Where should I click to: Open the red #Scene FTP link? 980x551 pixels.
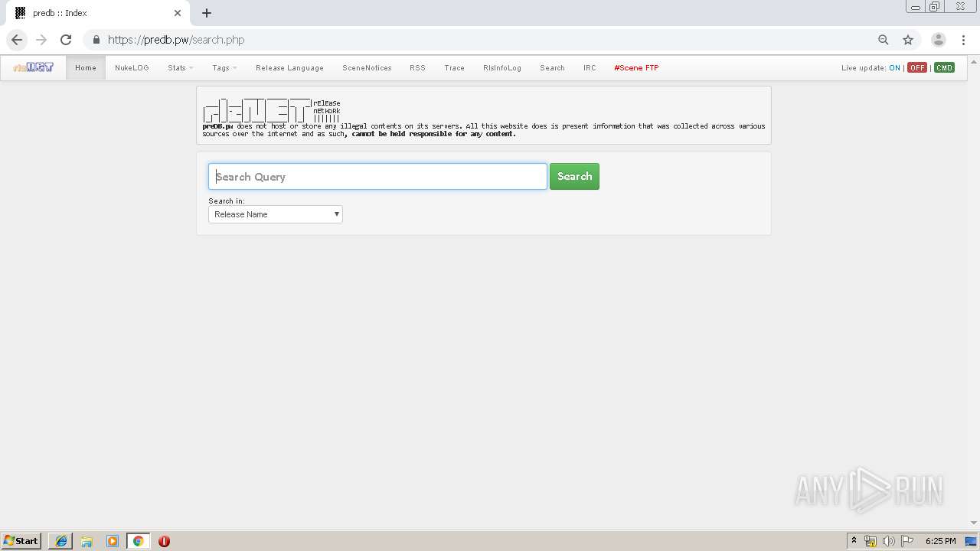(x=636, y=68)
